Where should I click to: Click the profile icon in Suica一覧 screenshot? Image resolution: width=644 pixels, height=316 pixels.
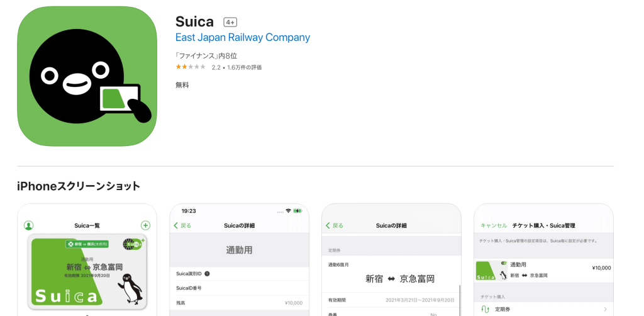[28, 225]
